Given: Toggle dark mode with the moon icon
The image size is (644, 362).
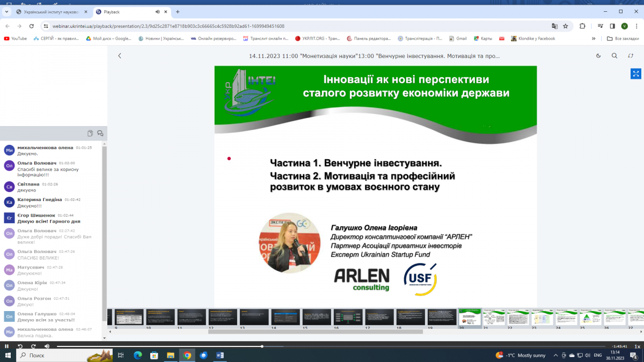Looking at the screenshot, I should pyautogui.click(x=599, y=56).
